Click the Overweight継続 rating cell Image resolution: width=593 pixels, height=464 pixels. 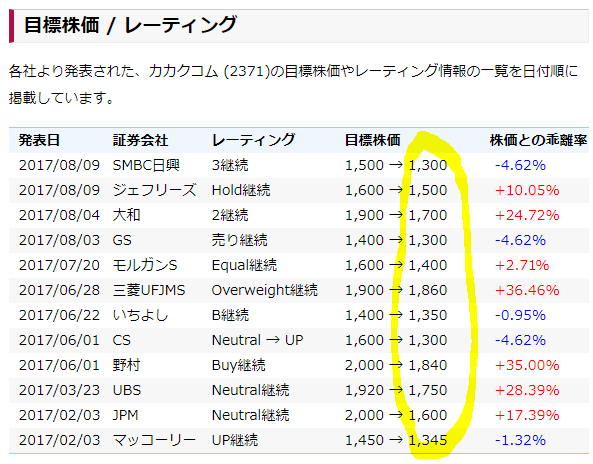click(x=265, y=290)
